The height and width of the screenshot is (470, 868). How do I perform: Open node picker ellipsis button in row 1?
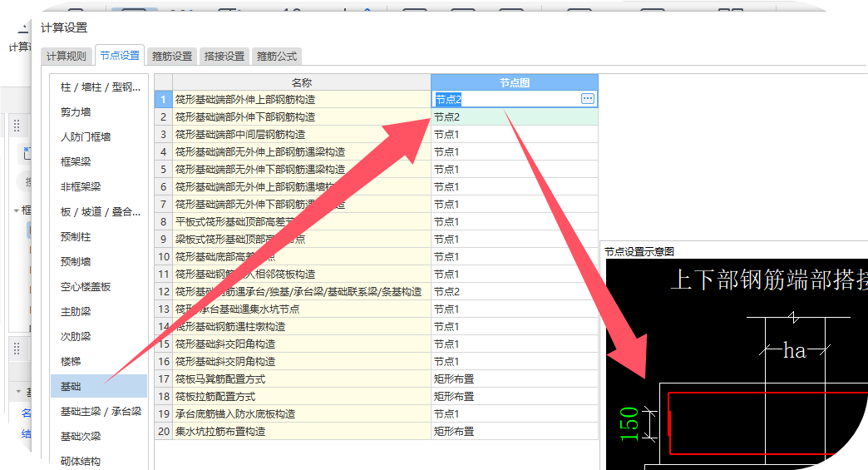587,98
